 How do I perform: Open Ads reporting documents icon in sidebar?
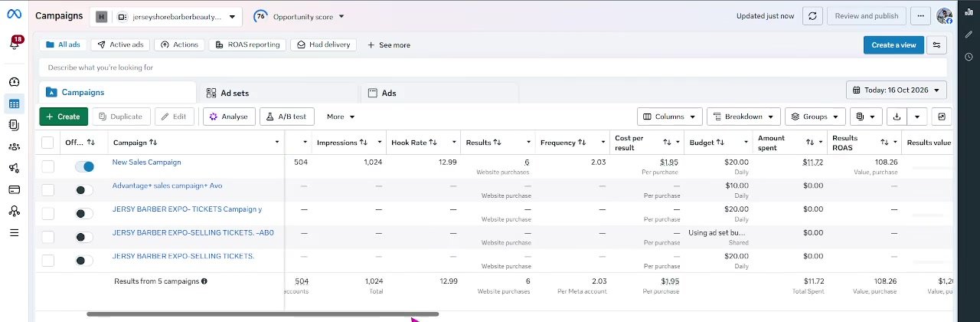14,125
